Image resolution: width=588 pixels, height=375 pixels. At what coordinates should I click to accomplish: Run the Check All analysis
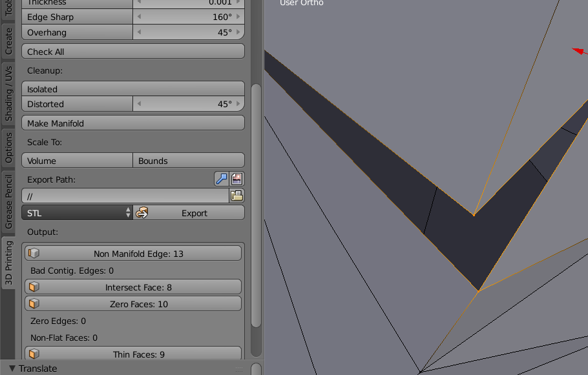(132, 51)
